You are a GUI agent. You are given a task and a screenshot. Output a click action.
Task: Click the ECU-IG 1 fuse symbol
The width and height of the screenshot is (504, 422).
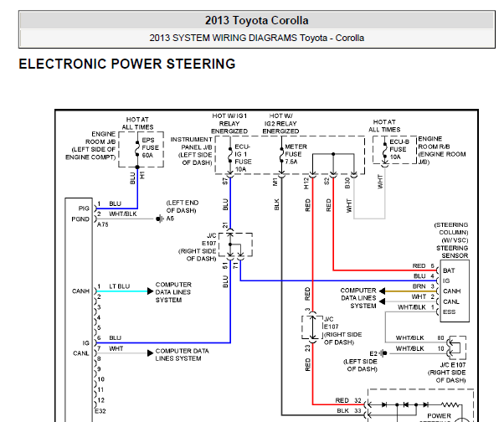(x=230, y=155)
